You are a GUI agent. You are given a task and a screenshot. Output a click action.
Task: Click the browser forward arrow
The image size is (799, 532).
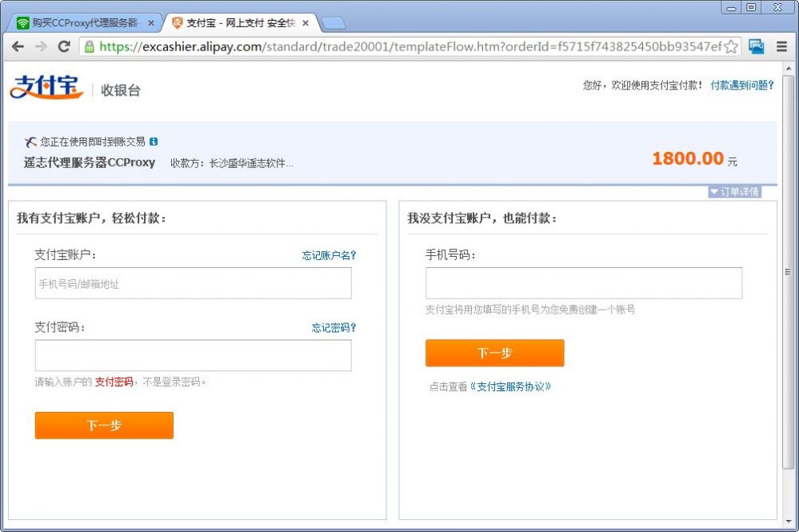tap(41, 46)
